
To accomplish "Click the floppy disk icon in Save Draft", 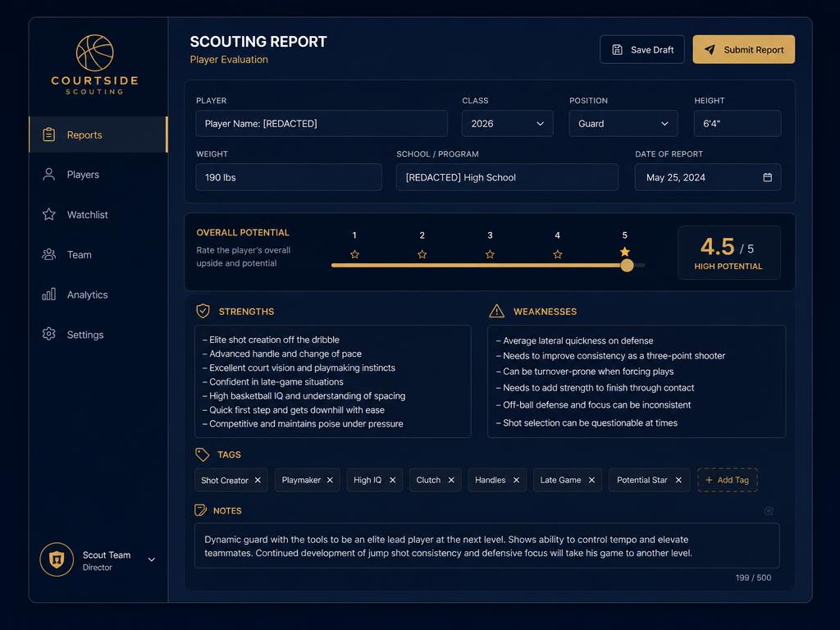I will [x=617, y=50].
